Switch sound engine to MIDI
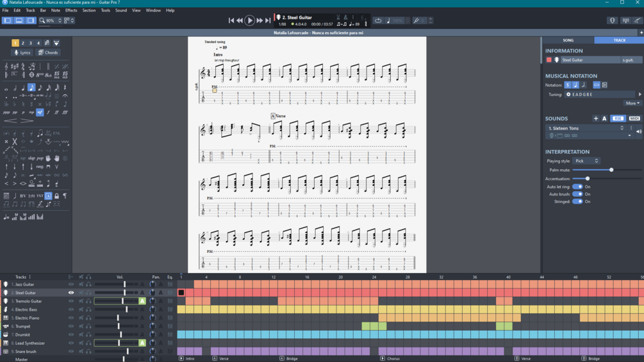This screenshot has height=362, width=644. click(634, 118)
